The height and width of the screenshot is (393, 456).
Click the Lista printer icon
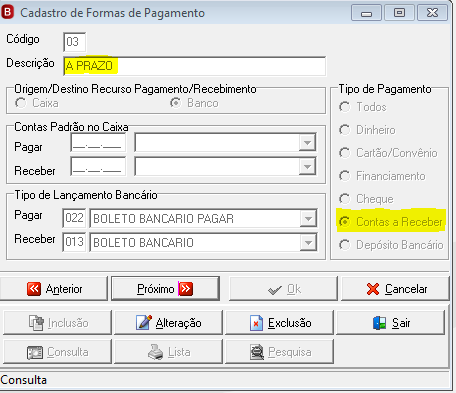(155, 352)
